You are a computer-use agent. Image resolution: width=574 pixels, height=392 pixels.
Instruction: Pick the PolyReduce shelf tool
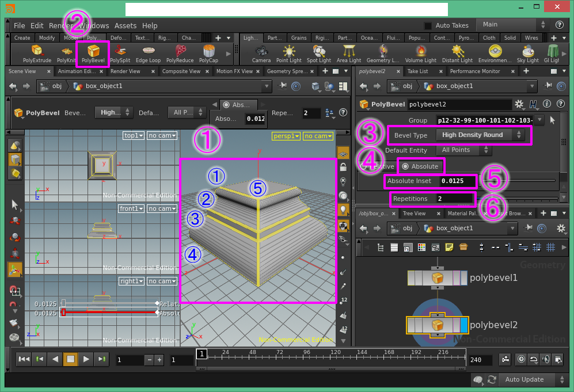click(x=180, y=54)
